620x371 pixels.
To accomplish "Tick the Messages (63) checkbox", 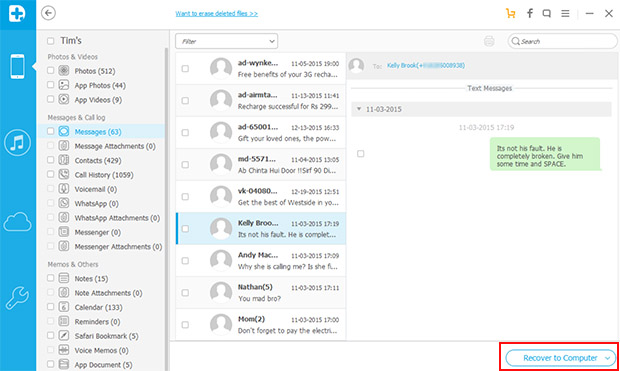I will point(51,131).
